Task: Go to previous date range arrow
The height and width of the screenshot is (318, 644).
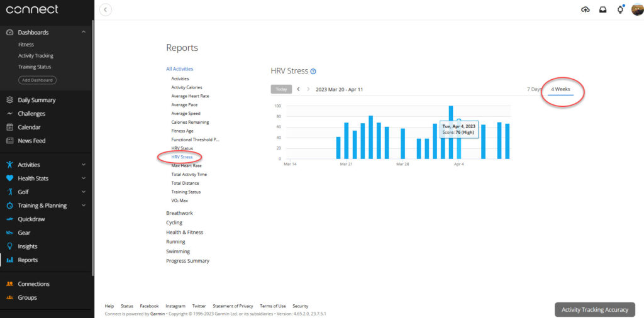Action: (299, 89)
